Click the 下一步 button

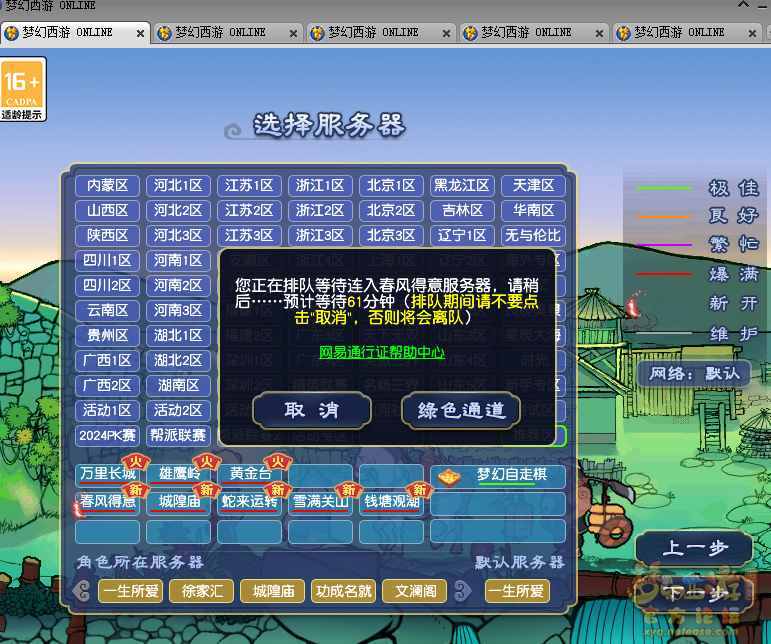[x=694, y=593]
